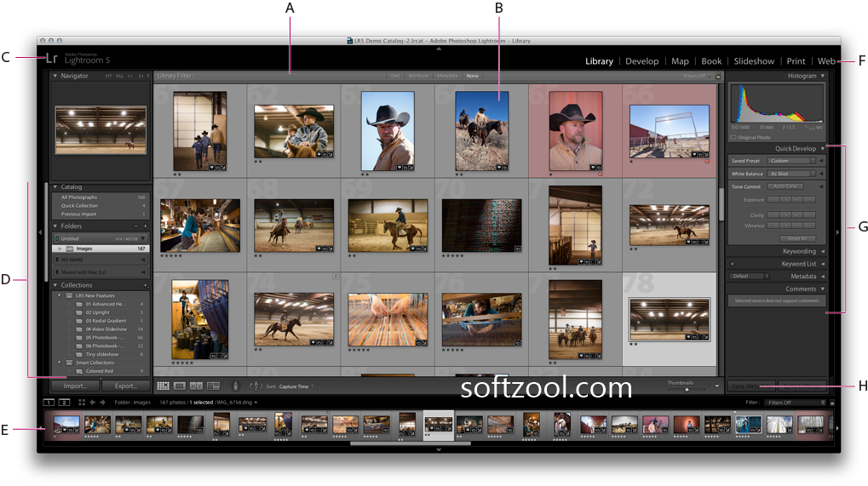
Task: Open the Web module
Action: click(826, 61)
